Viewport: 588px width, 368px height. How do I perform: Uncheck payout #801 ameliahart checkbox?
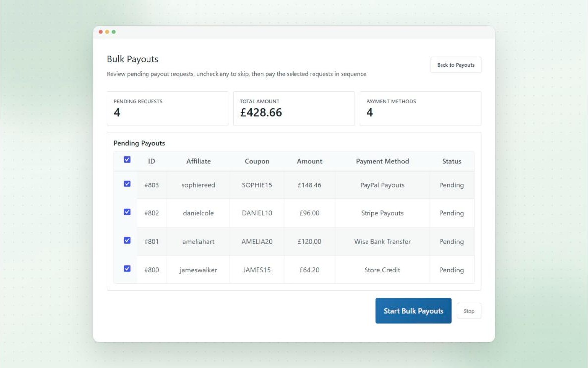[x=127, y=240]
